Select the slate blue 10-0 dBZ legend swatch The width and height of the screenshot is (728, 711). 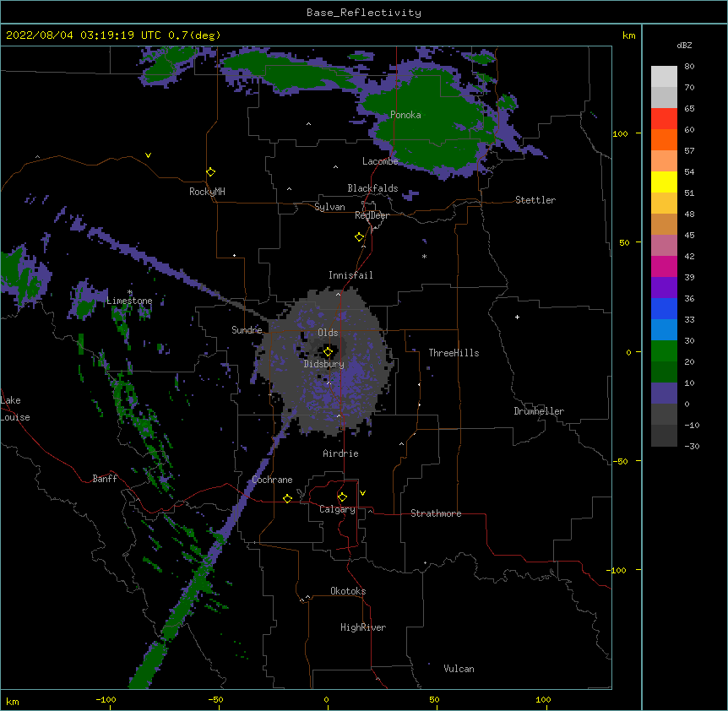tap(664, 393)
